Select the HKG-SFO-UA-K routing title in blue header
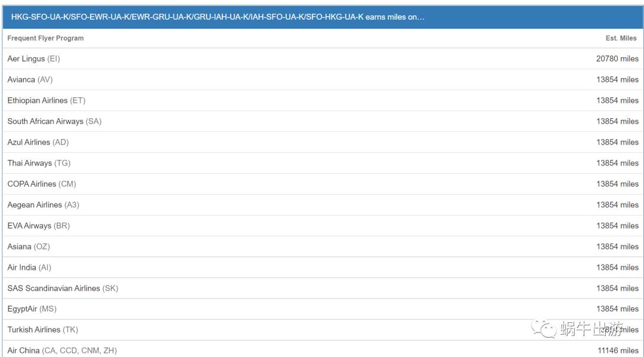The image size is (644, 357). 218,17
